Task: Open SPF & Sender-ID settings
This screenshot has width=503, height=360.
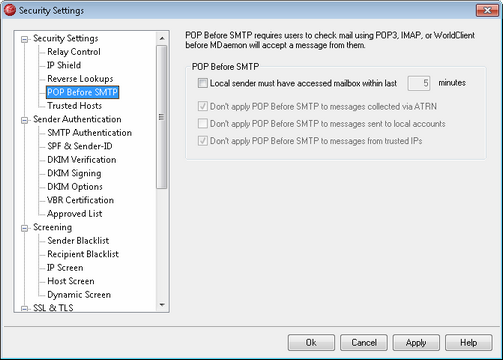Action: tap(80, 146)
